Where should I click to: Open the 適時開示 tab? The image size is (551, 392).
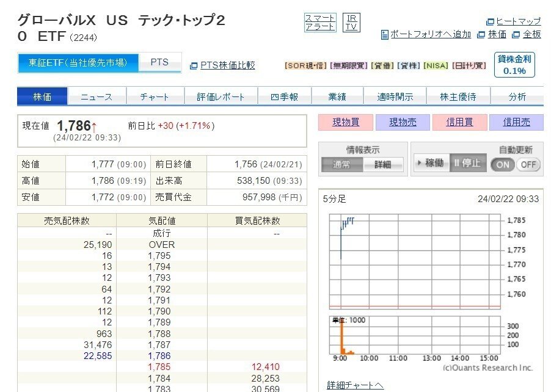click(395, 96)
